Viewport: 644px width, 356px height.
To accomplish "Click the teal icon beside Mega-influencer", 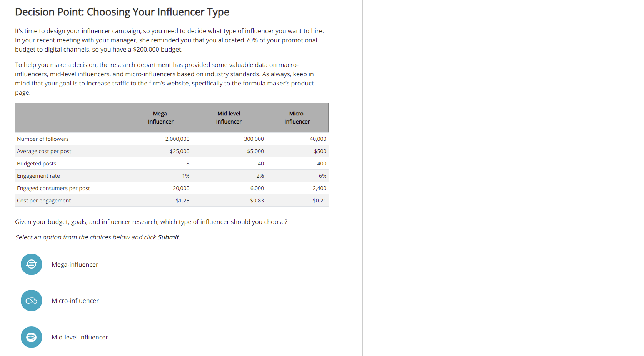I will tap(31, 264).
